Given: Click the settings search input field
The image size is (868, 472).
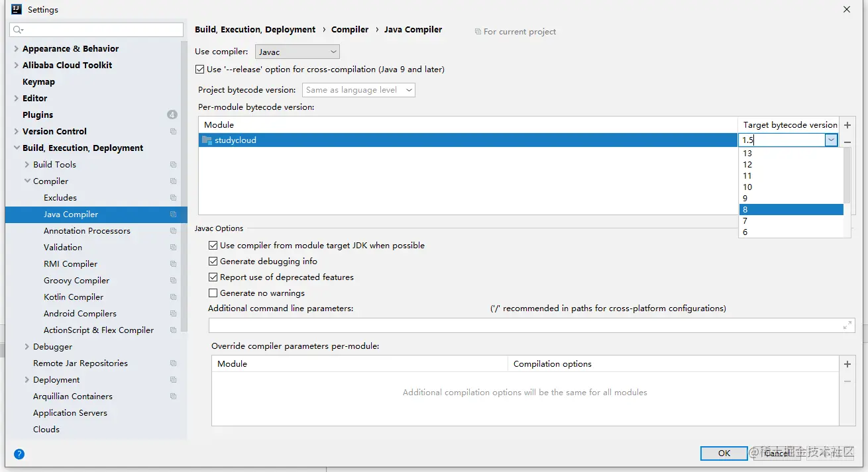Looking at the screenshot, I should pos(97,30).
